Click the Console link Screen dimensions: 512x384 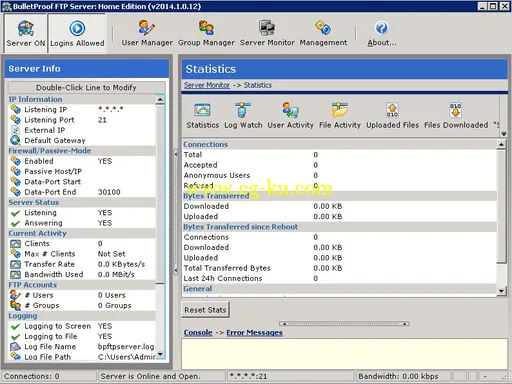[198, 333]
